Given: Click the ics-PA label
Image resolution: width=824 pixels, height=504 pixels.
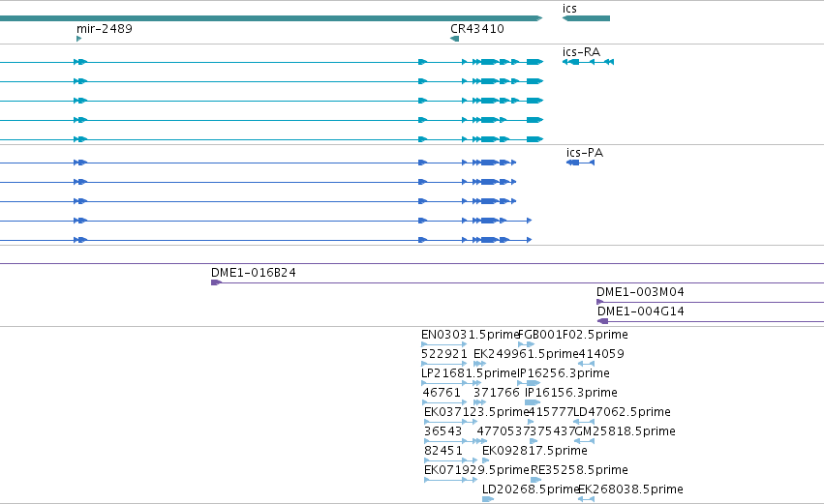Looking at the screenshot, I should pyautogui.click(x=585, y=153).
